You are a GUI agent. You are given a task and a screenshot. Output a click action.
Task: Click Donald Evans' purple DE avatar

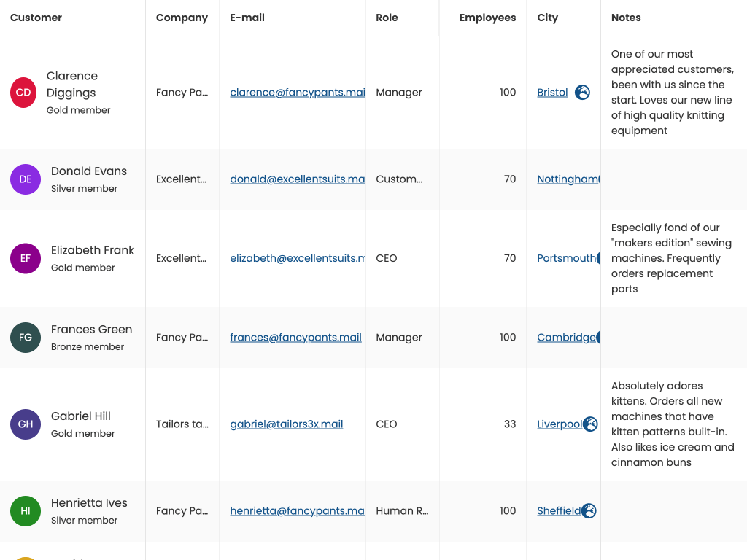click(26, 179)
